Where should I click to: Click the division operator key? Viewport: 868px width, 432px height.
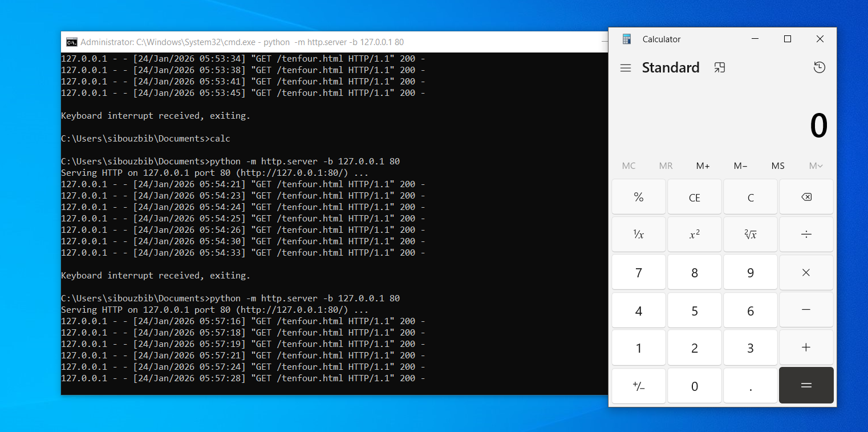tap(806, 235)
